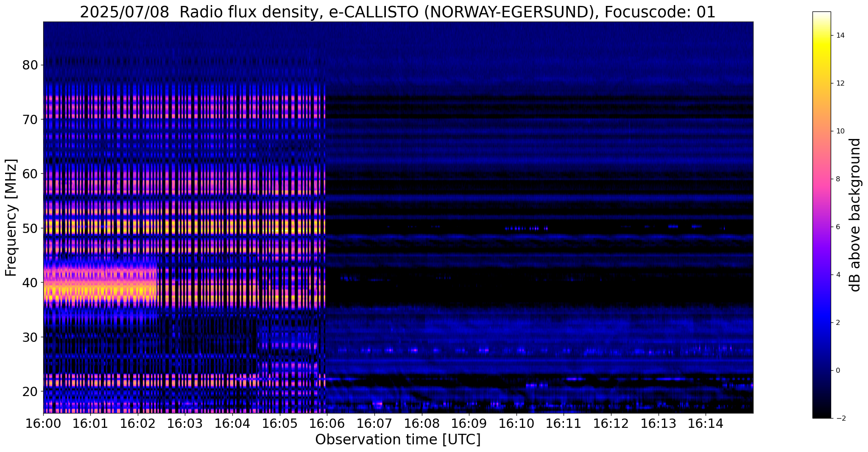Click the 16:02 time tick label
Image resolution: width=868 pixels, height=452 pixels.
click(138, 423)
